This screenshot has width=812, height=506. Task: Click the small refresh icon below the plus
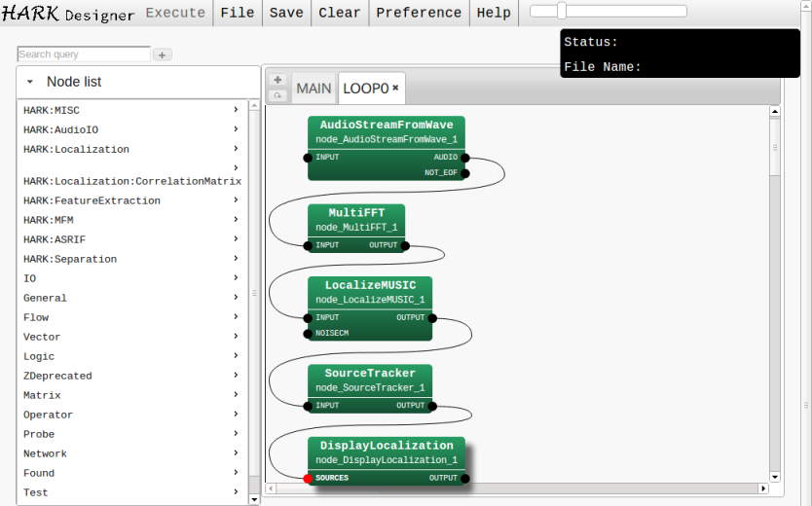[277, 95]
